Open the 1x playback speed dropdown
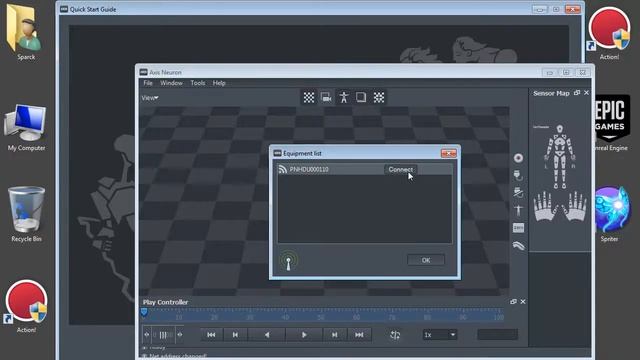 440,335
